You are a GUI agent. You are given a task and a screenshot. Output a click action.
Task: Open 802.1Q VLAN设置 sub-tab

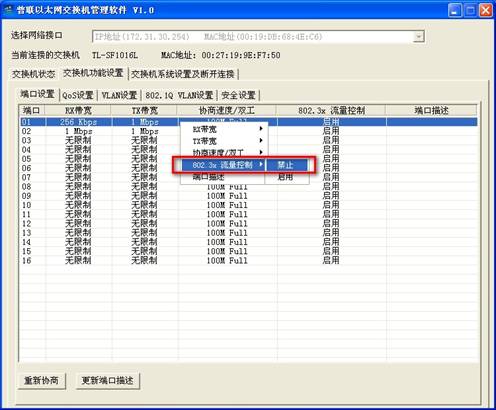coord(179,95)
